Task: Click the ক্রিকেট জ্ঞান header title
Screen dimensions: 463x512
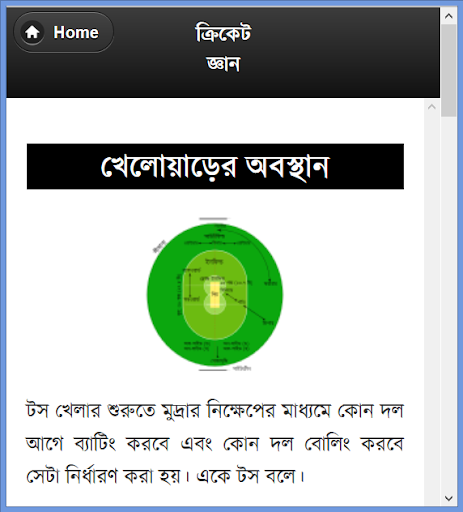Action: tap(223, 48)
